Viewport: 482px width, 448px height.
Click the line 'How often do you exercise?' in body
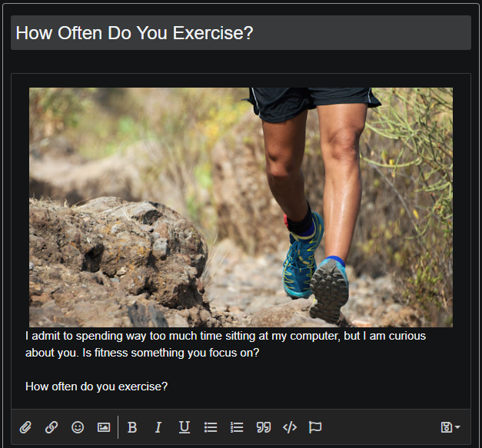[96, 387]
